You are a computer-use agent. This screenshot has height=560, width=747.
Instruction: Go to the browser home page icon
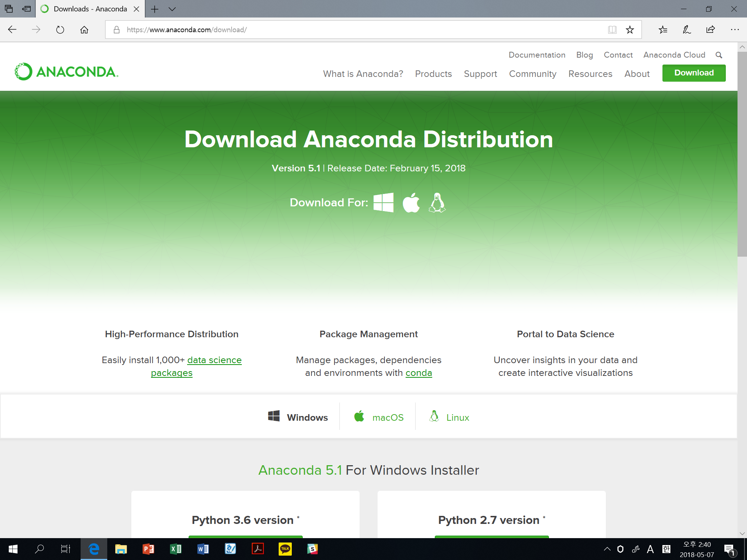(x=84, y=30)
